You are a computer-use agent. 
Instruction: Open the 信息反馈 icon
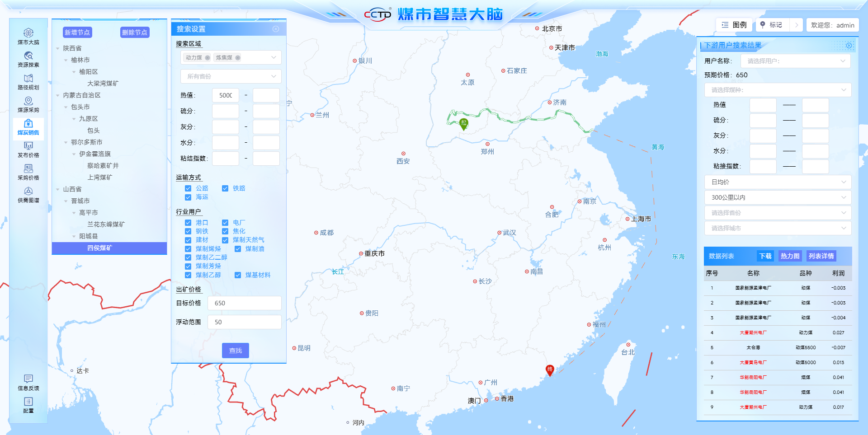pyautogui.click(x=28, y=382)
